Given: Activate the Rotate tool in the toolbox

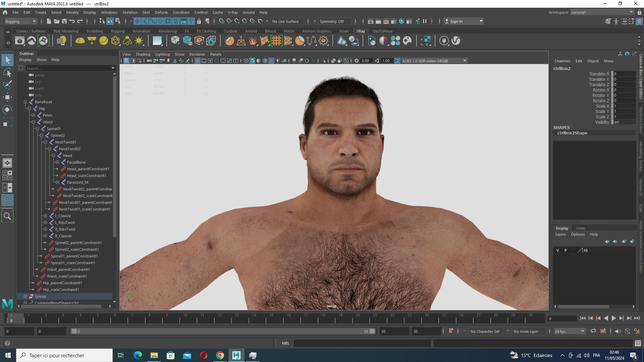Looking at the screenshot, I should point(7,110).
